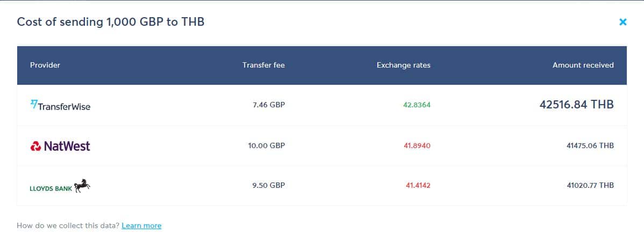The height and width of the screenshot is (249, 644).
Task: Click the red 41.8940 exchange rate
Action: click(x=417, y=145)
